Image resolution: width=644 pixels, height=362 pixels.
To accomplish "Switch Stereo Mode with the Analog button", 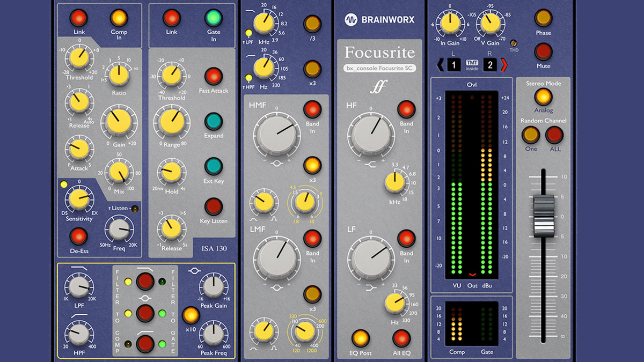I will tap(543, 97).
